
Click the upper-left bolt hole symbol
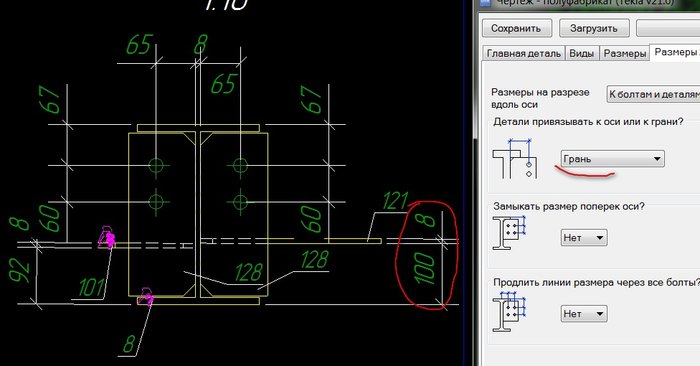156,166
